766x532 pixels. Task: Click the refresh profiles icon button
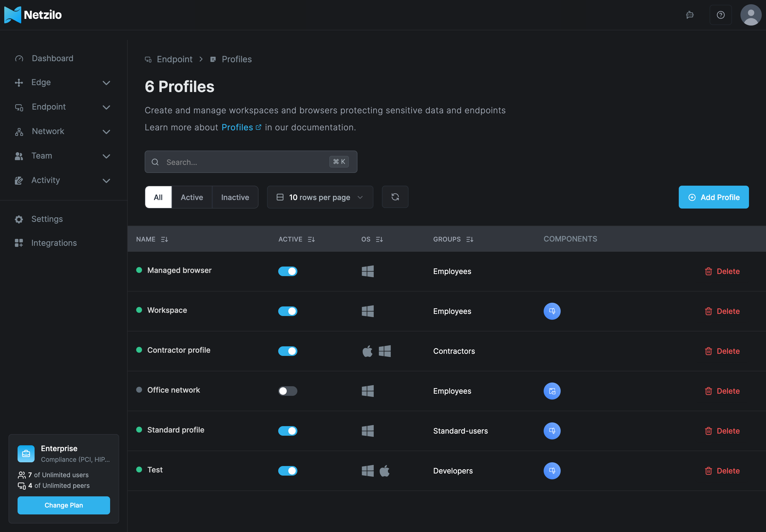pos(395,197)
